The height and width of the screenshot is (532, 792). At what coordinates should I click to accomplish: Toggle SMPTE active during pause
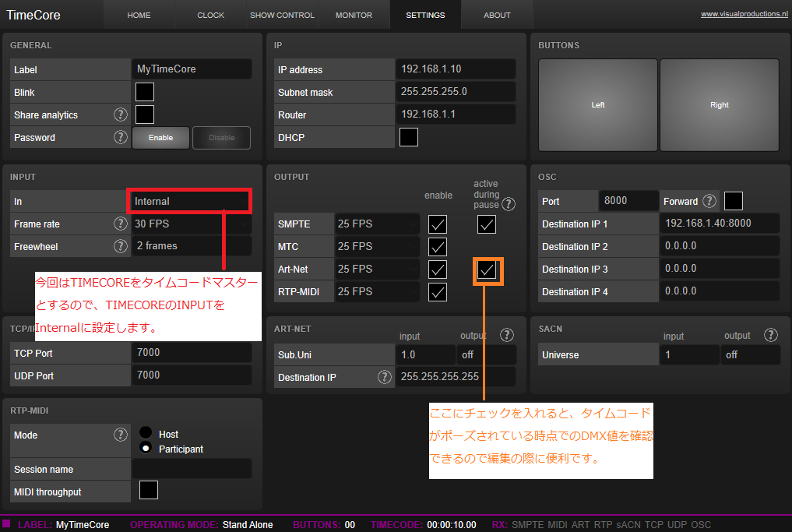(487, 224)
